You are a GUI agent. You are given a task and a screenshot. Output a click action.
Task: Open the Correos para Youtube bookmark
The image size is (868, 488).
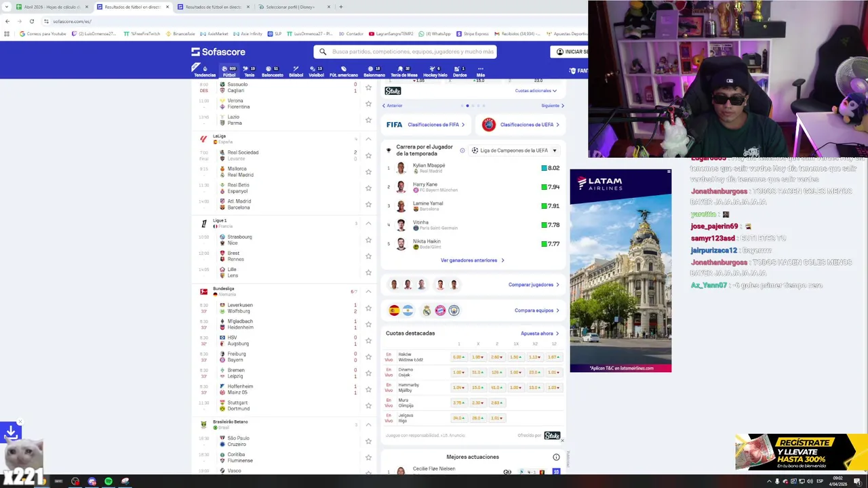click(x=42, y=34)
